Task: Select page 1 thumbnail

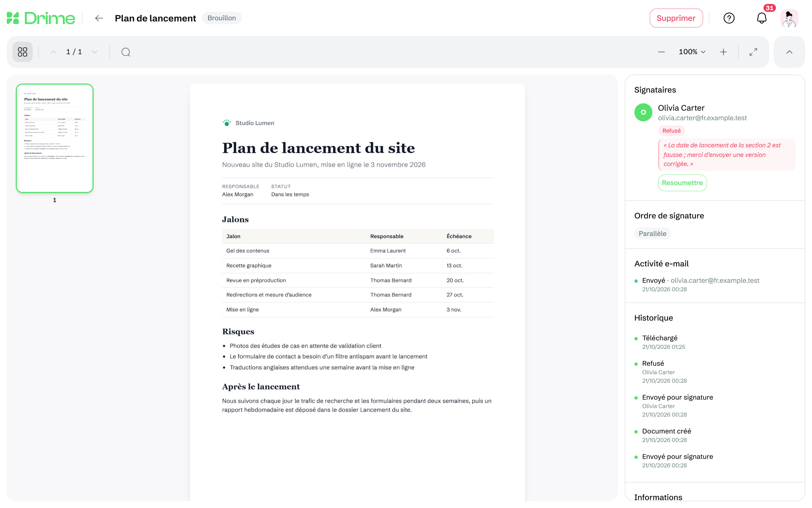Action: 55,138
